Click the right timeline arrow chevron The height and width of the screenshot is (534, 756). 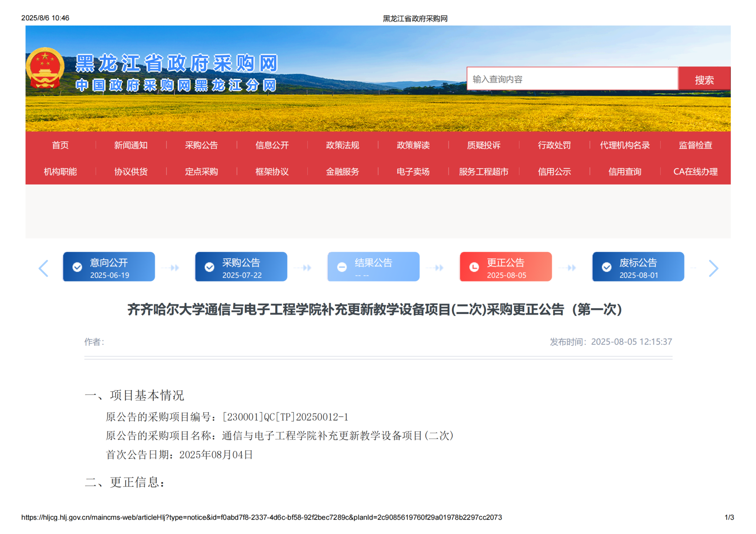click(713, 268)
